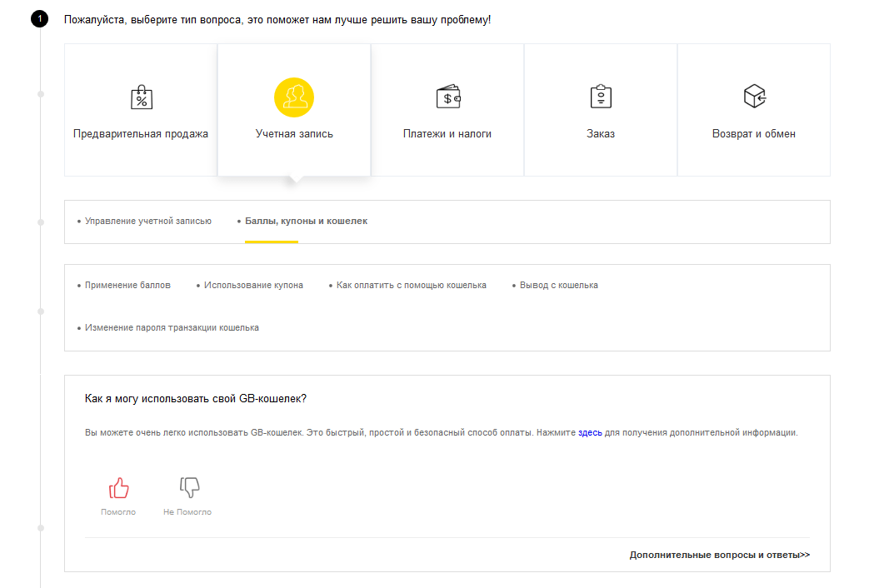Open the Управление учетной записью tab
This screenshot has width=874, height=588.
tap(148, 222)
